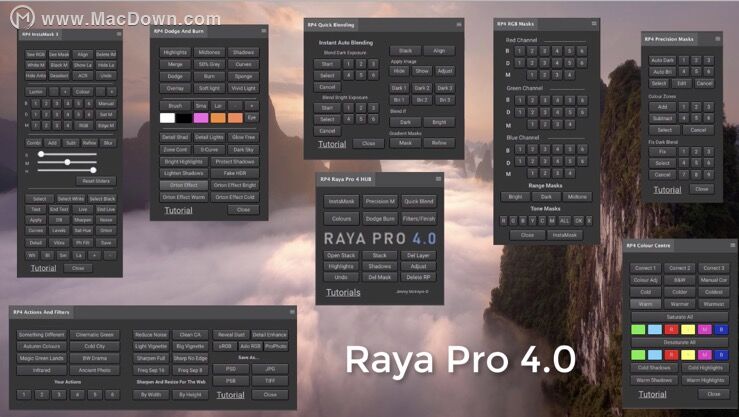Select the RP4 InstaMask 3 tab
Viewport: 739px width, 417px height.
40,34
